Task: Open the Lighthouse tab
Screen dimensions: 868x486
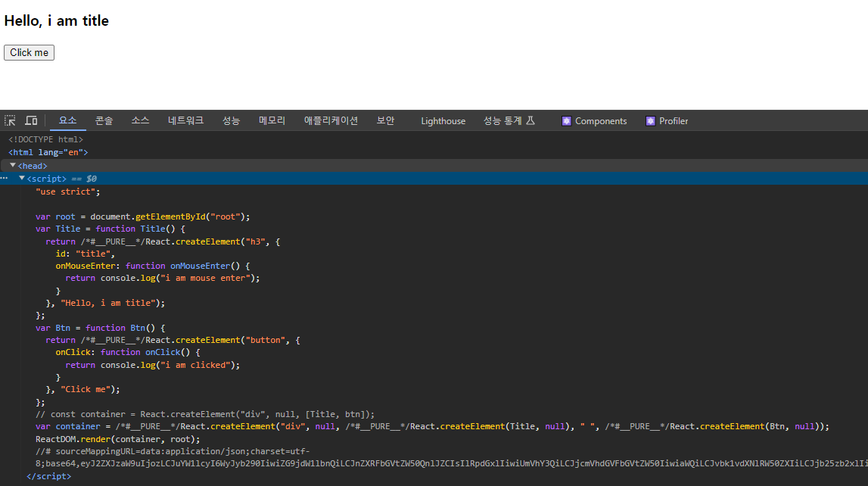Action: tap(443, 120)
